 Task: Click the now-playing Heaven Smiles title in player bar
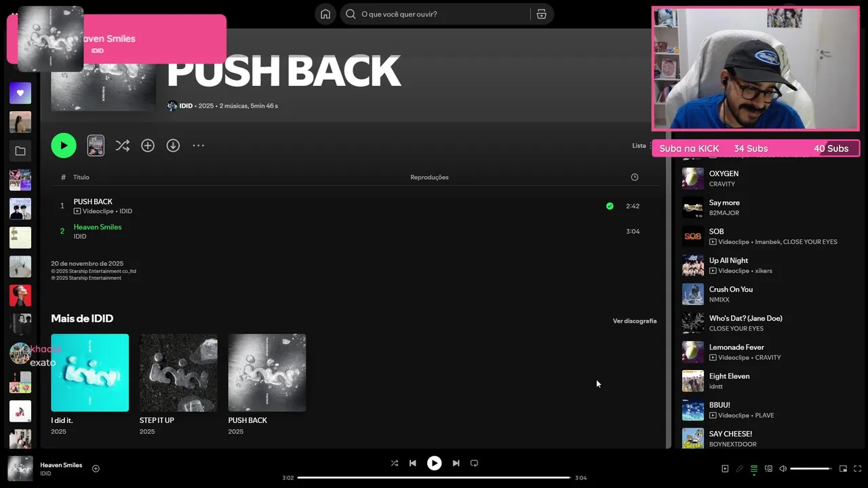click(61, 465)
